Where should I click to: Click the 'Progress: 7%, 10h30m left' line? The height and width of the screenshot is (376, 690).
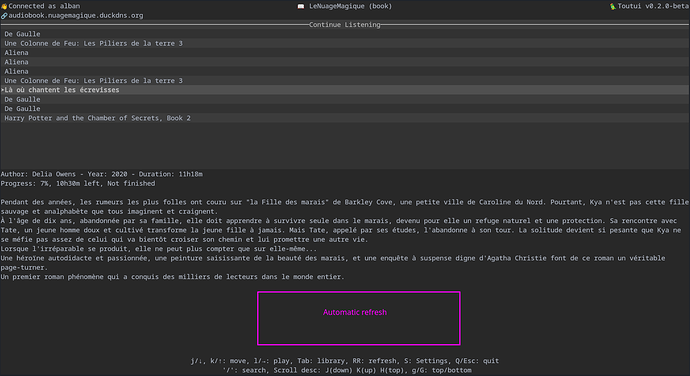click(x=78, y=183)
